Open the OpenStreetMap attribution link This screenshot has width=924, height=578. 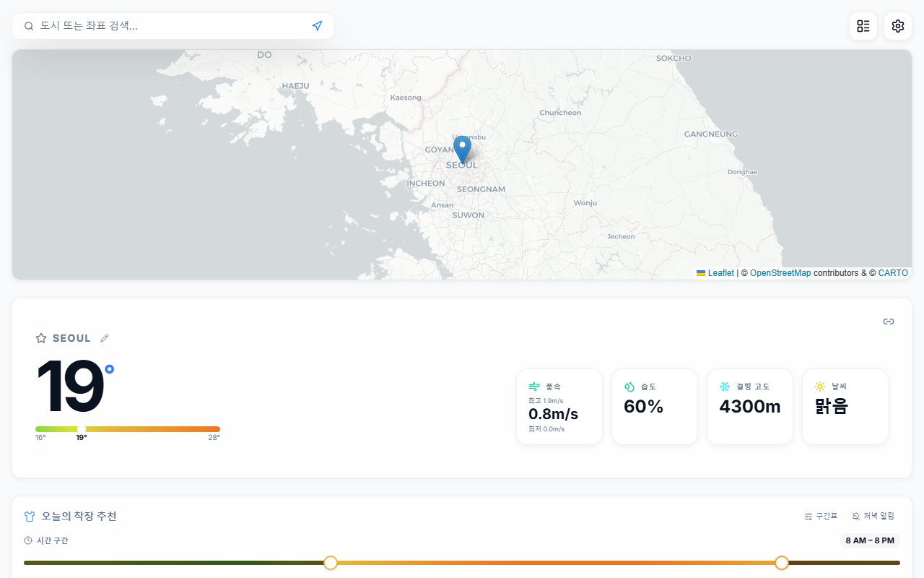point(780,273)
